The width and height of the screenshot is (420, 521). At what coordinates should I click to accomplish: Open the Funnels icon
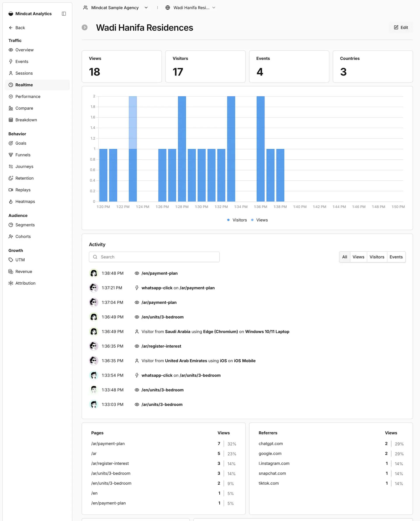(11, 155)
